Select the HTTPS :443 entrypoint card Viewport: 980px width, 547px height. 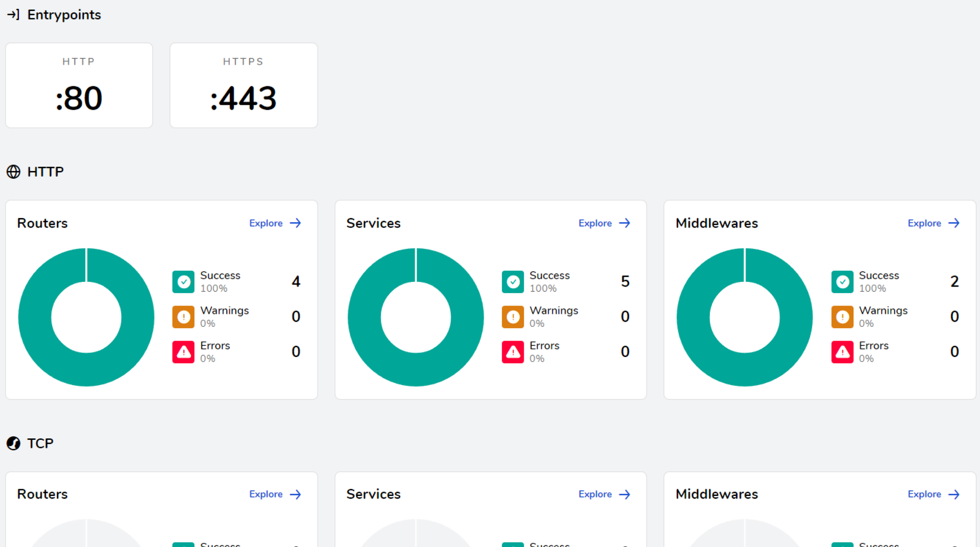point(243,85)
